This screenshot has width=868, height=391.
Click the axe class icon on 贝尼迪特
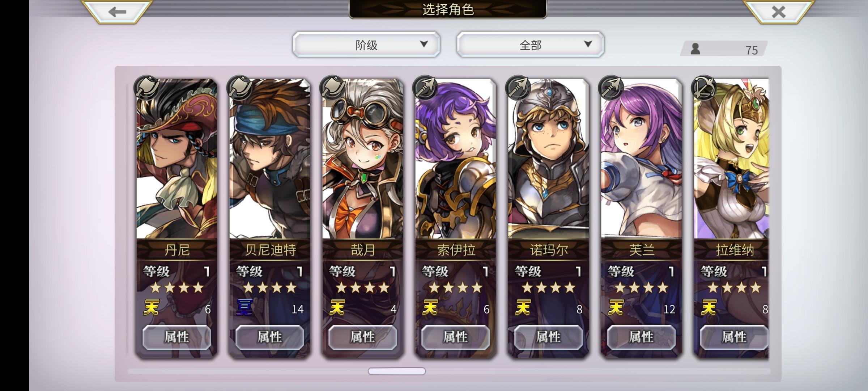(240, 88)
